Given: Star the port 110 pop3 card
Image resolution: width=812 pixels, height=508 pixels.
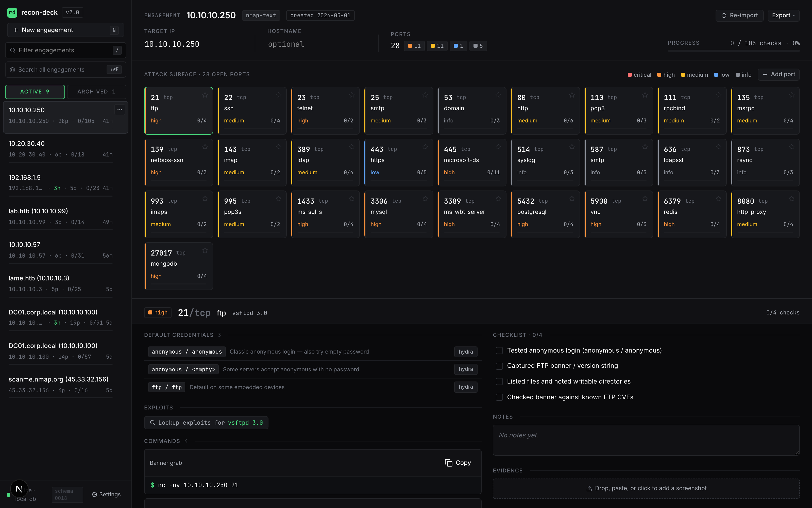Looking at the screenshot, I should [645, 96].
